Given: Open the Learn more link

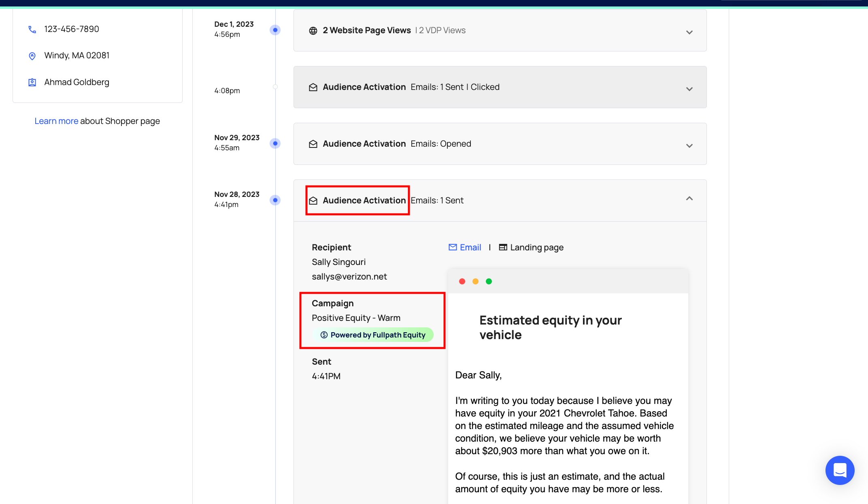Looking at the screenshot, I should click(x=56, y=121).
